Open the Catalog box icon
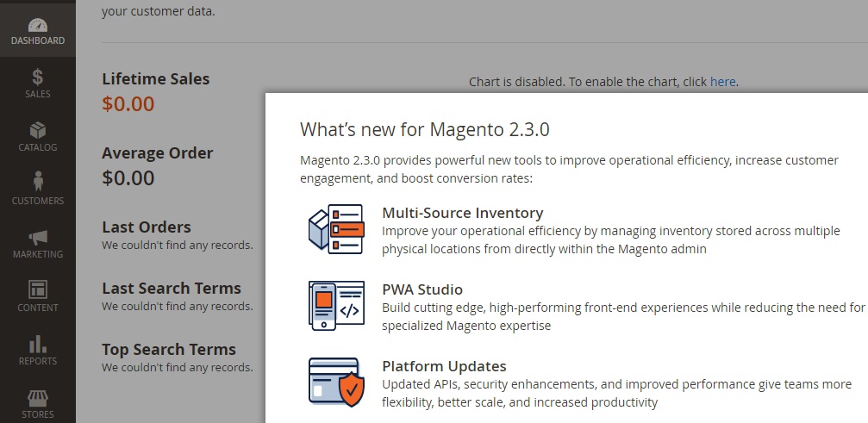Screen dimensions: 868x423 (x=38, y=130)
